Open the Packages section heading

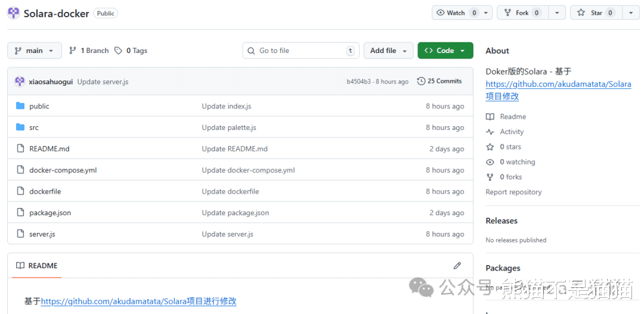(x=503, y=268)
